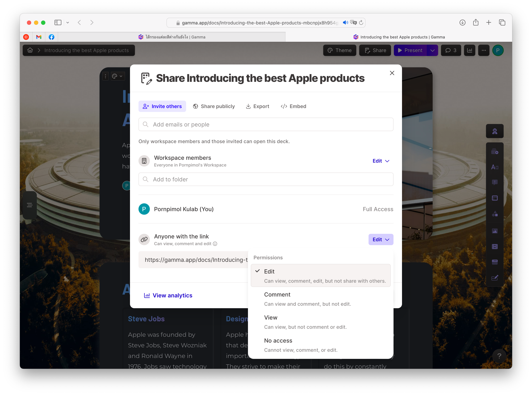Close the Share dialog

click(392, 73)
